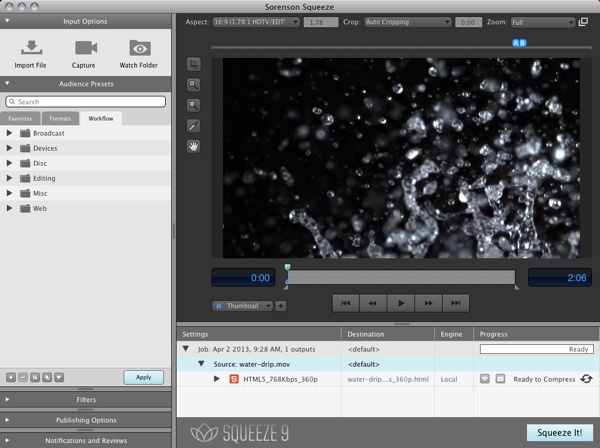Click the Squeeze It! button
The image size is (600, 448).
559,433
